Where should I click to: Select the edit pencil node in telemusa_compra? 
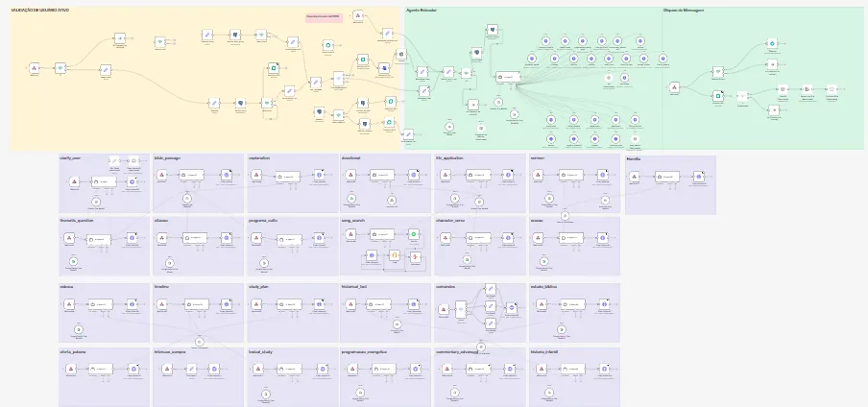pos(191,369)
